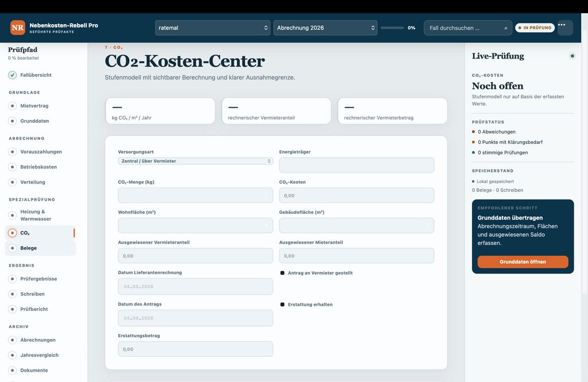Click the Belege step icon
Viewport: 588px width, 382px height.
tap(13, 248)
